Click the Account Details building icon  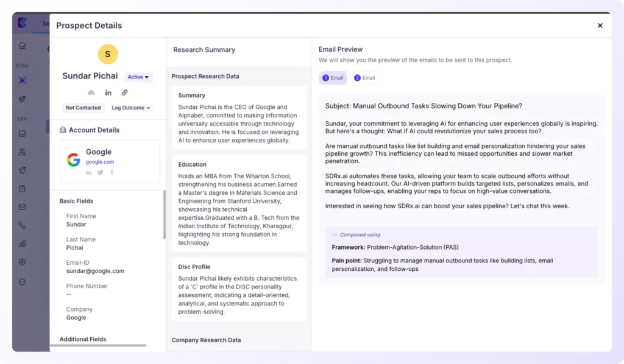pyautogui.click(x=63, y=130)
